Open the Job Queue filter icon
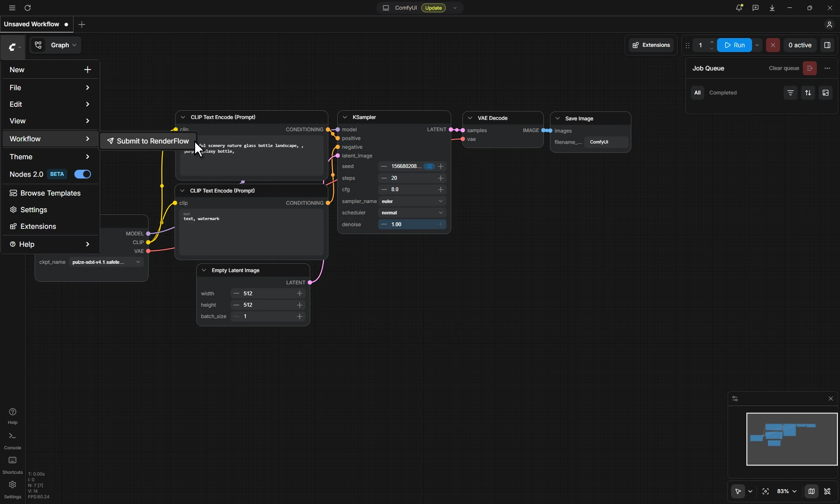This screenshot has width=840, height=504. tap(791, 93)
